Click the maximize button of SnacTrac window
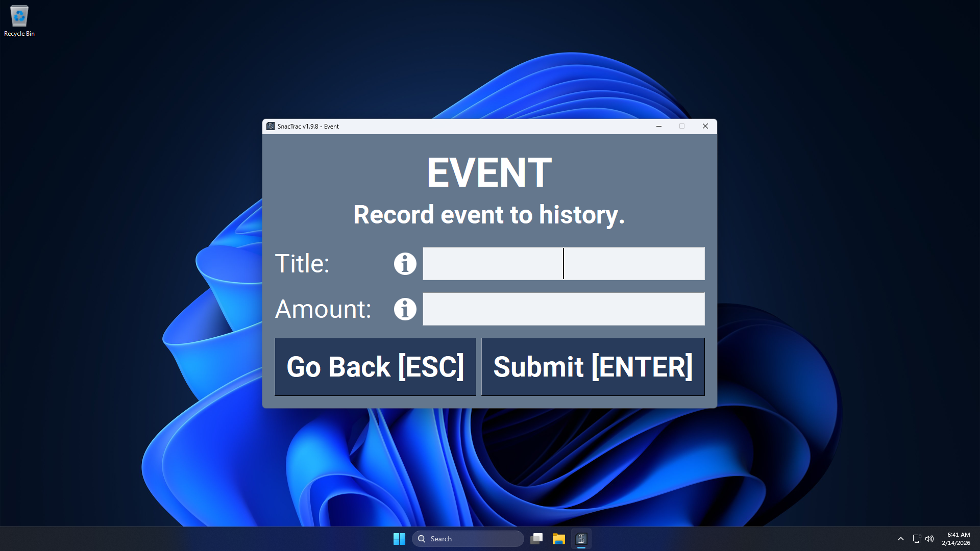Viewport: 980px width, 551px height. [x=682, y=126]
